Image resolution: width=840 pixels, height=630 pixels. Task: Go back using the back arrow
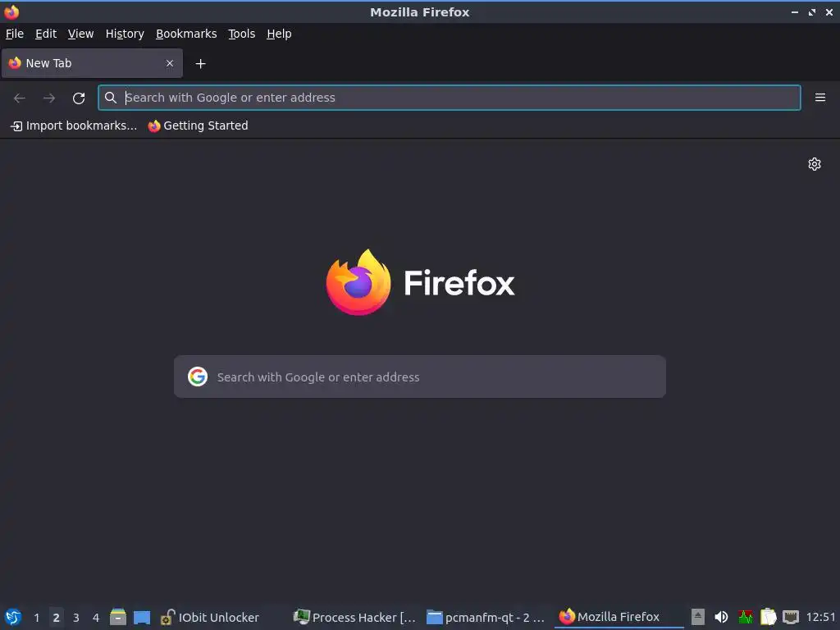pyautogui.click(x=20, y=98)
